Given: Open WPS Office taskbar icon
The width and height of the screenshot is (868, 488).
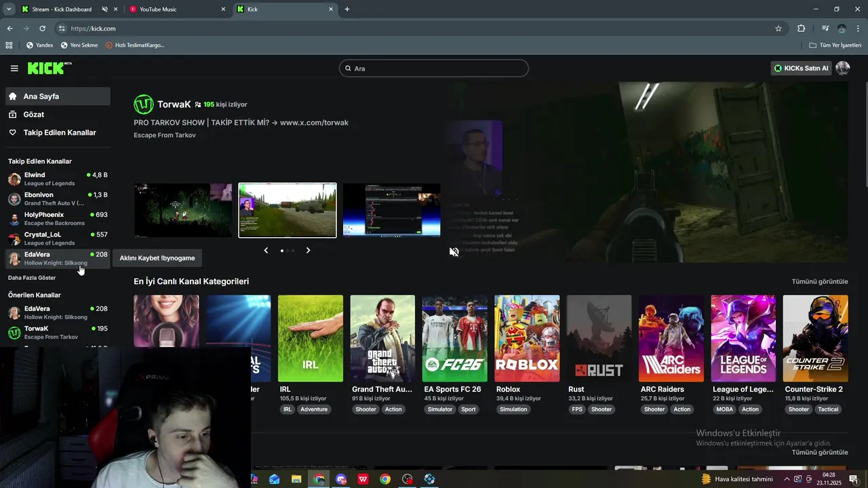Looking at the screenshot, I should [x=363, y=479].
